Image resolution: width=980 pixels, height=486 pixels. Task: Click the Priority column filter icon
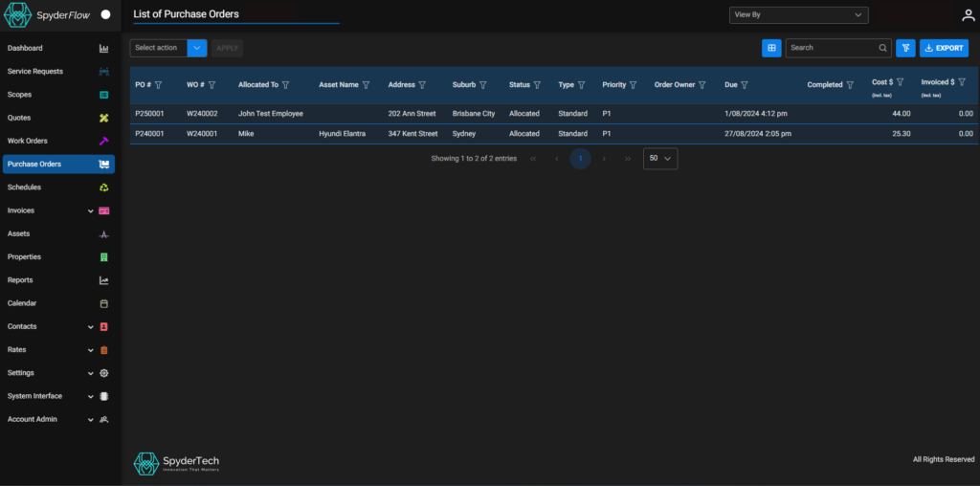pos(634,85)
